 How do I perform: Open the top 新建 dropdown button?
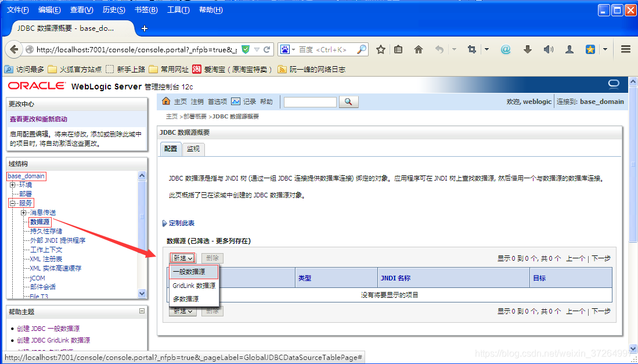pos(182,258)
